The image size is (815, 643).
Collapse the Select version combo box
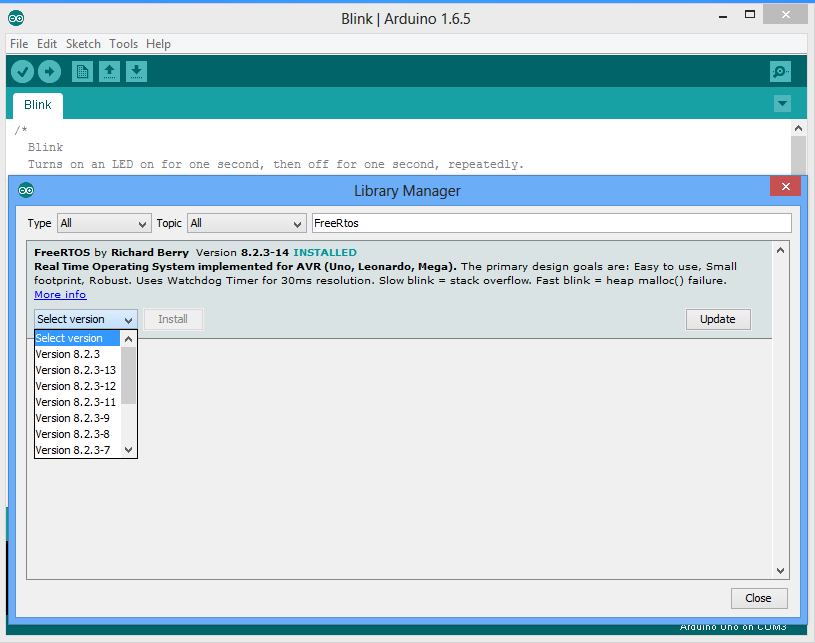coord(86,319)
